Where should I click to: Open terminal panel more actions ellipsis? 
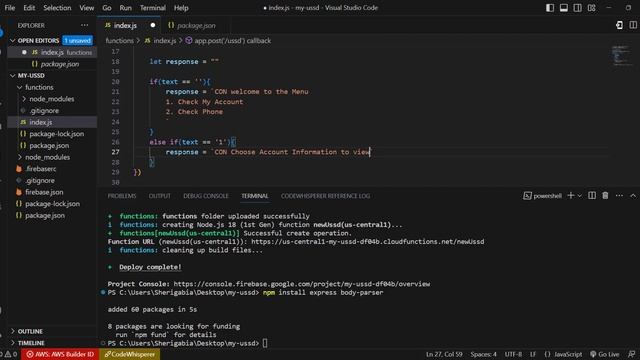point(619,196)
